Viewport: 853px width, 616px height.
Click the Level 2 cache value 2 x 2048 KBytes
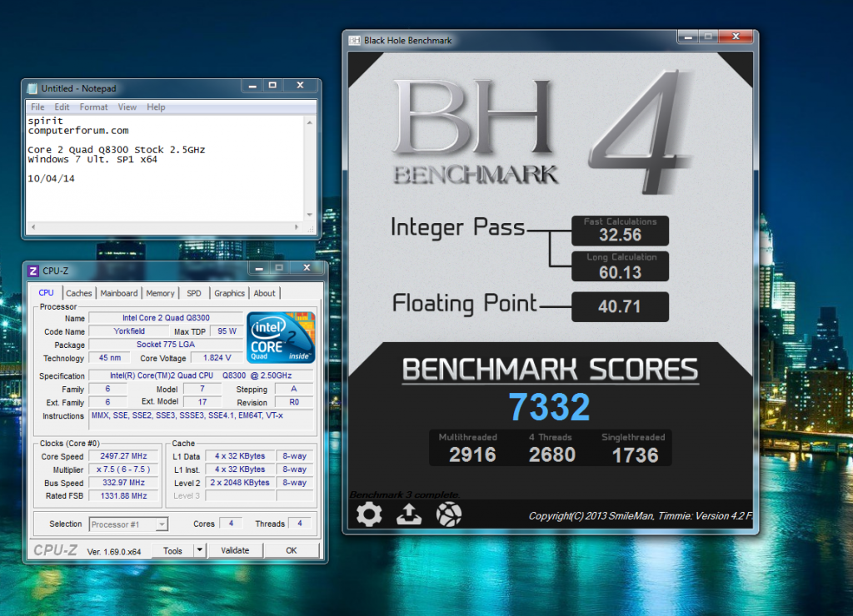[x=240, y=482]
